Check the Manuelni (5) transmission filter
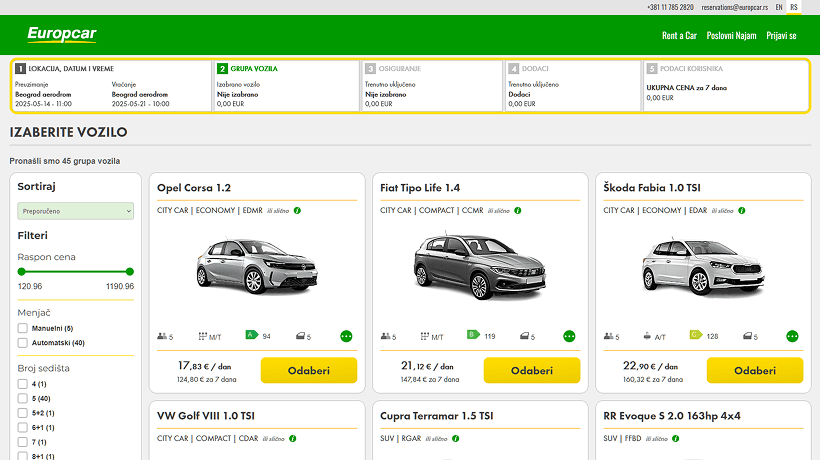 pyautogui.click(x=22, y=328)
